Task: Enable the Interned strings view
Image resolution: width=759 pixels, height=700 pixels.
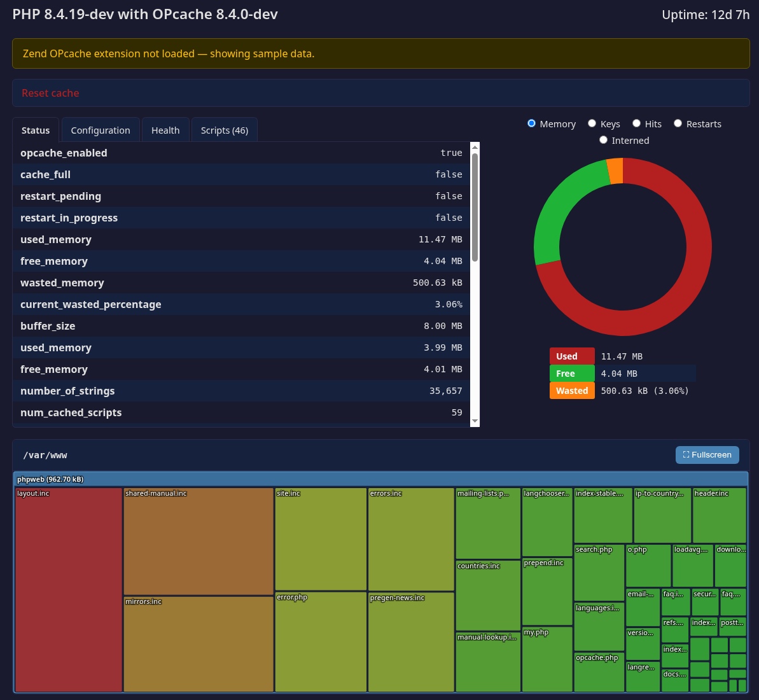Action: pos(603,139)
